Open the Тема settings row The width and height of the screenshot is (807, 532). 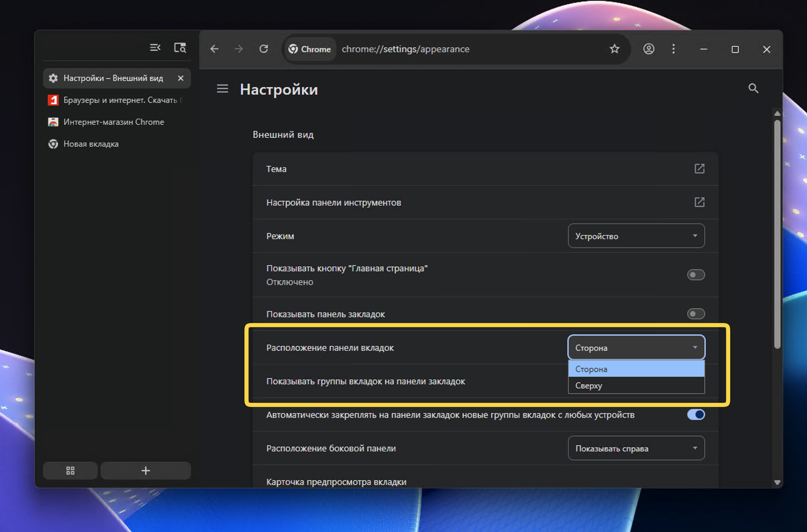pyautogui.click(x=485, y=169)
